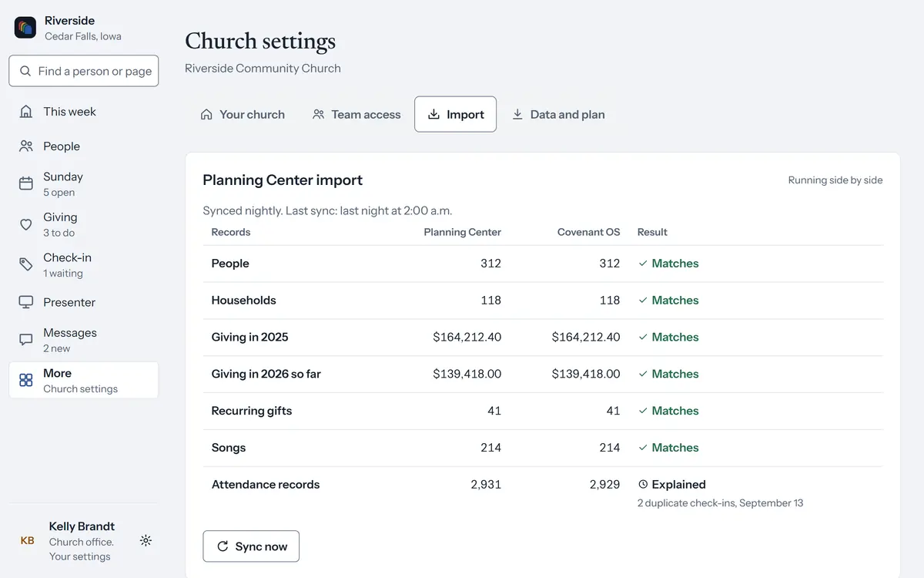Click Attendance records row label
Image resolution: width=924 pixels, height=578 pixels.
click(x=266, y=485)
